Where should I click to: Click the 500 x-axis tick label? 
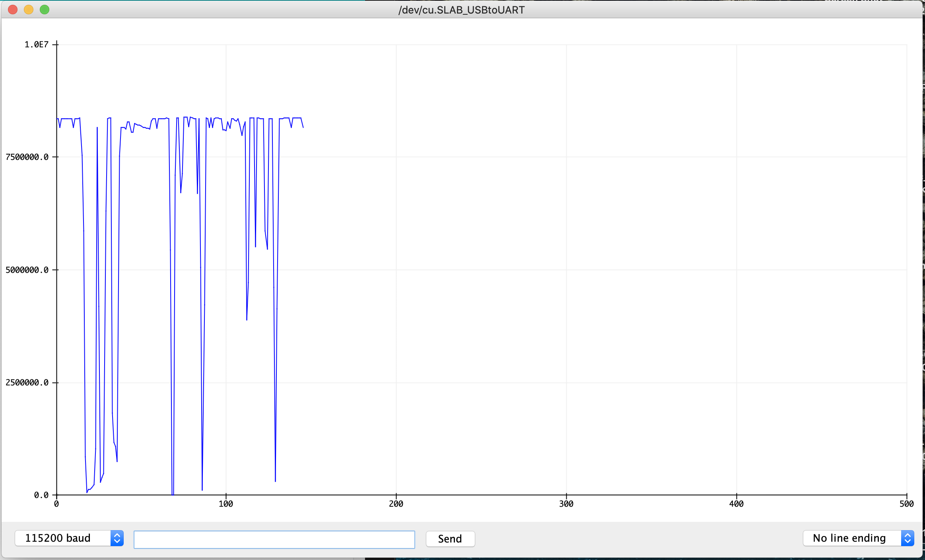pos(907,504)
